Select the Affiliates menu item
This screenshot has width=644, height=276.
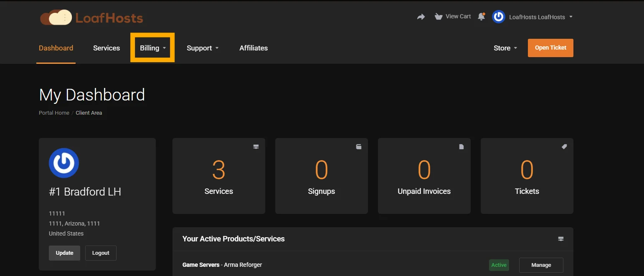[254, 48]
